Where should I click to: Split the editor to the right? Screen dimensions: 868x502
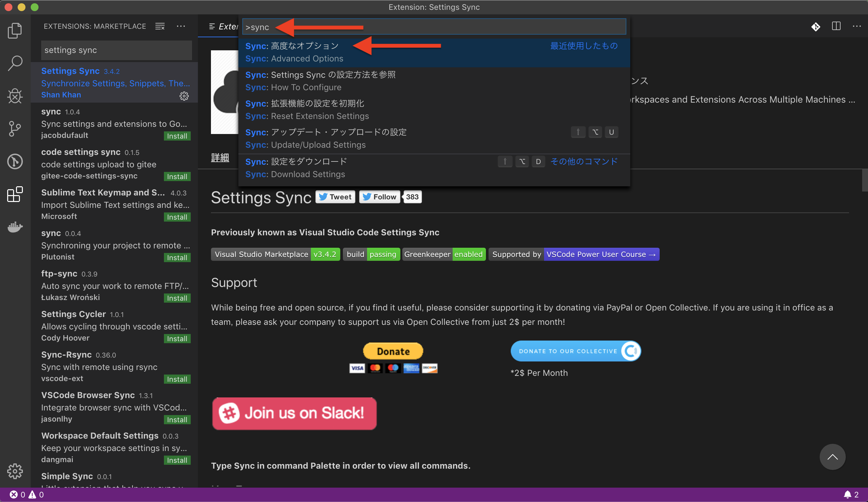[836, 26]
